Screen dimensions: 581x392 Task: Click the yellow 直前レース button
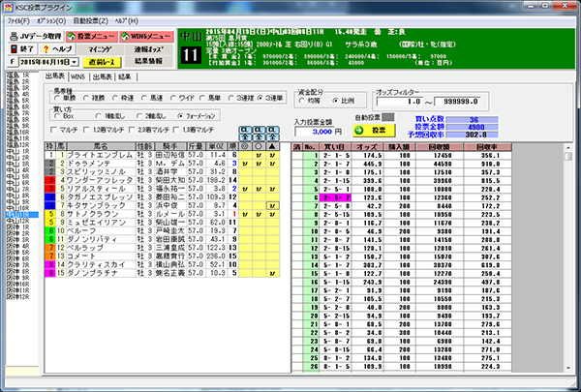tap(102, 62)
